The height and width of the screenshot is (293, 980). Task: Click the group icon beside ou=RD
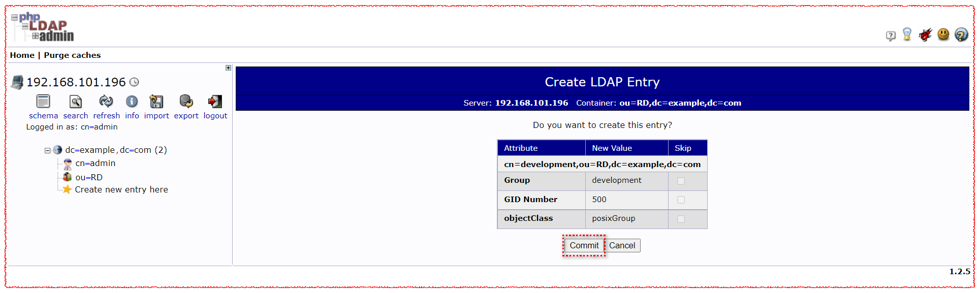tap(67, 177)
